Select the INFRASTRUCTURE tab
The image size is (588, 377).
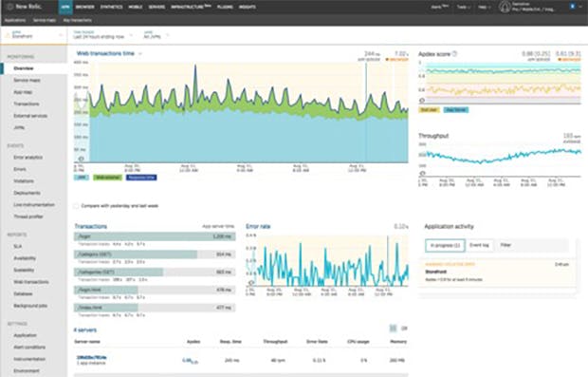click(191, 7)
